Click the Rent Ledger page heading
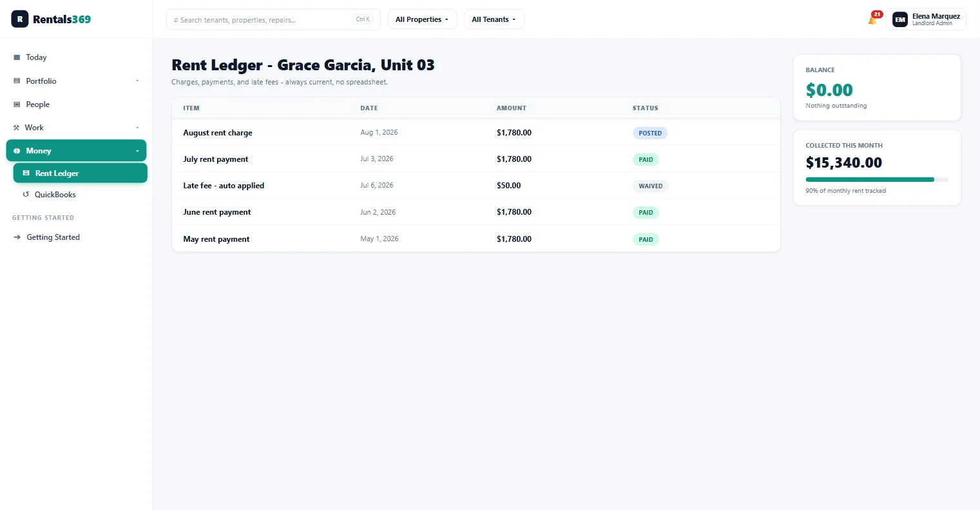Screen dimensions: 980x510 tap(303, 65)
